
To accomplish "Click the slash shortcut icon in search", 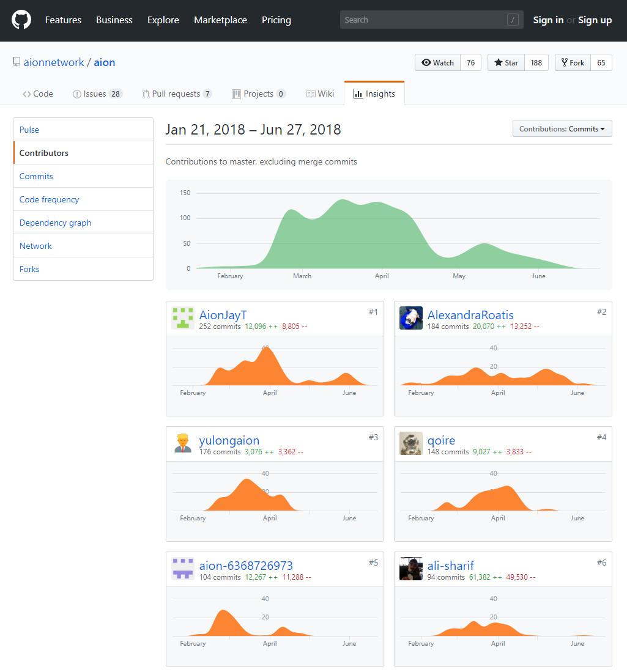I will [x=513, y=20].
